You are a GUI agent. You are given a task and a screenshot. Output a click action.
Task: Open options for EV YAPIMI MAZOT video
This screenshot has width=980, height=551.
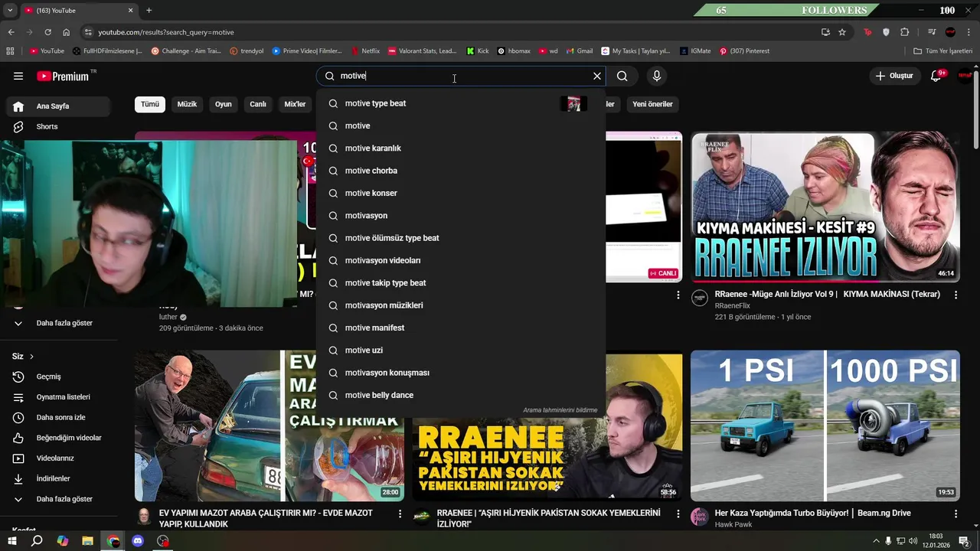coord(400,514)
